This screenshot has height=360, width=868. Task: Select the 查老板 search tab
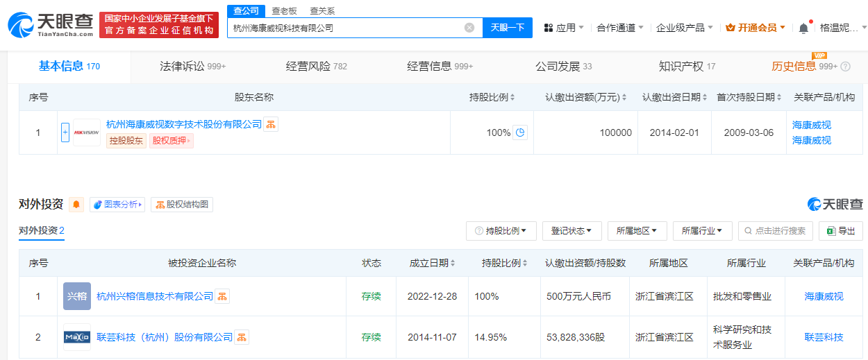(283, 10)
